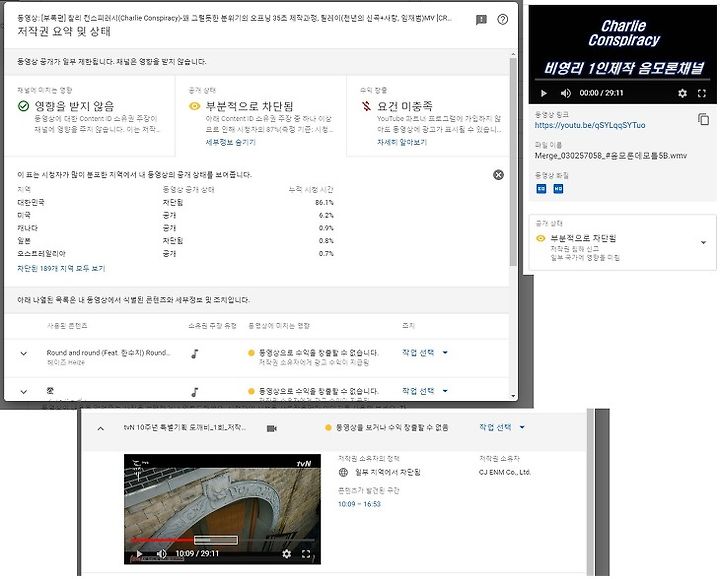Open the 공개 상태 visibility dropdown in sidebar
Viewport: 720px width, 579px height.
703,242
